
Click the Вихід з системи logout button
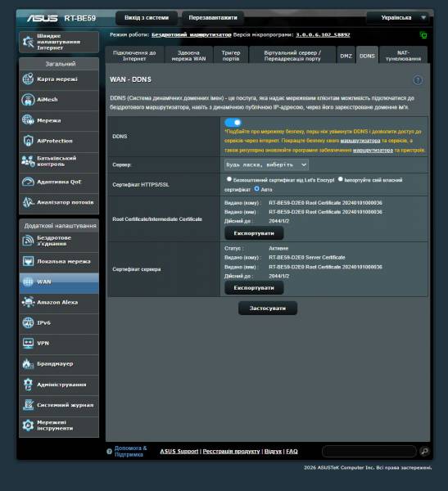[x=147, y=18]
